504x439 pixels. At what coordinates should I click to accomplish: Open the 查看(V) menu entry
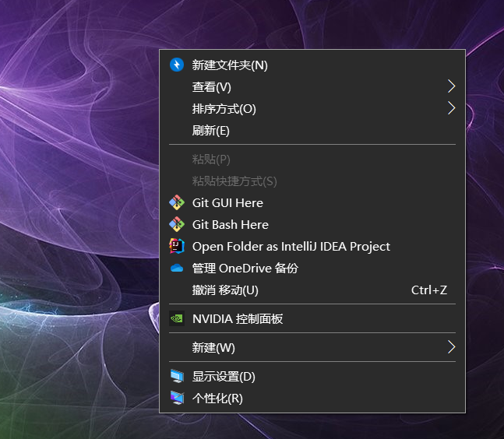[312, 86]
